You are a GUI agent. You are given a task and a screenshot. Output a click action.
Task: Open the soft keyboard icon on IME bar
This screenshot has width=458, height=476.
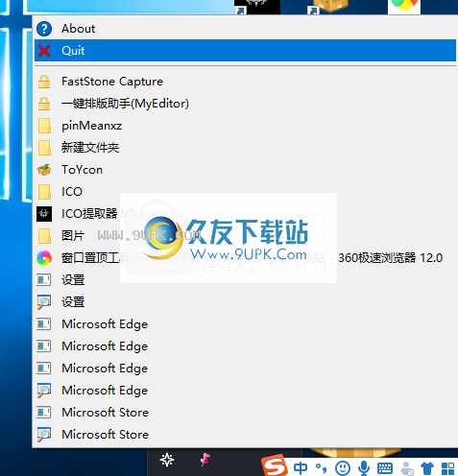(x=385, y=468)
